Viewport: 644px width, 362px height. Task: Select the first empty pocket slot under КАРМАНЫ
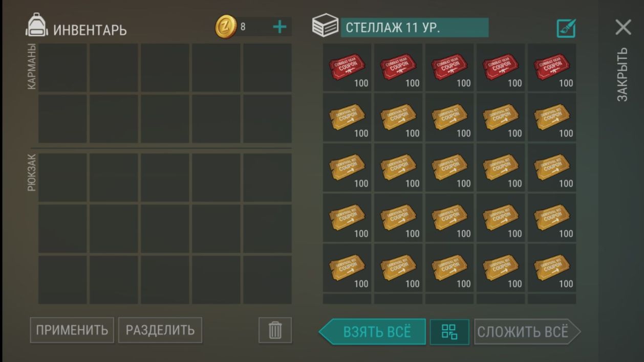pyautogui.click(x=62, y=67)
